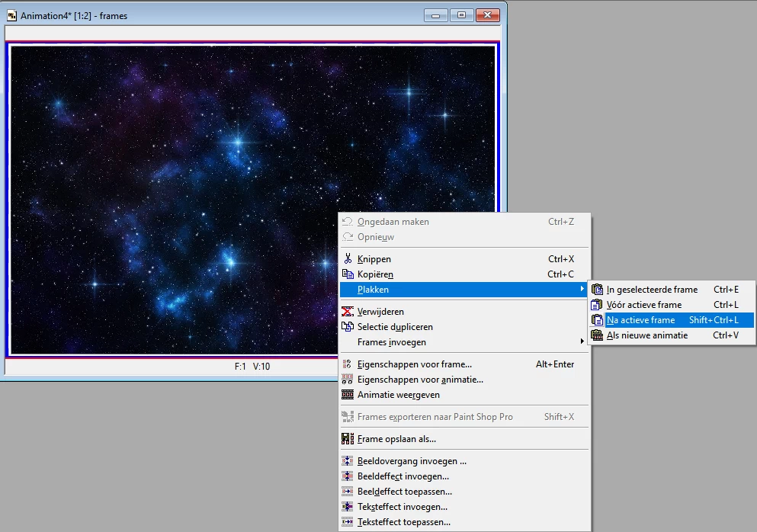This screenshot has height=532, width=757.
Task: Click the floppy disk Frame opslaan icon
Action: (348, 439)
